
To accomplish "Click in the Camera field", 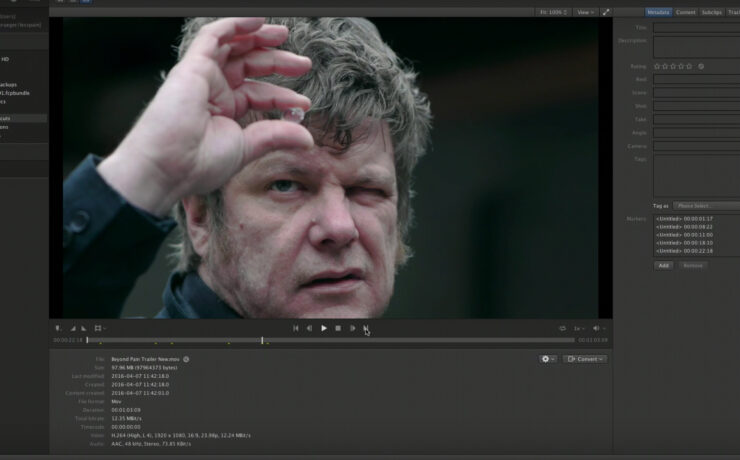I will (x=697, y=146).
